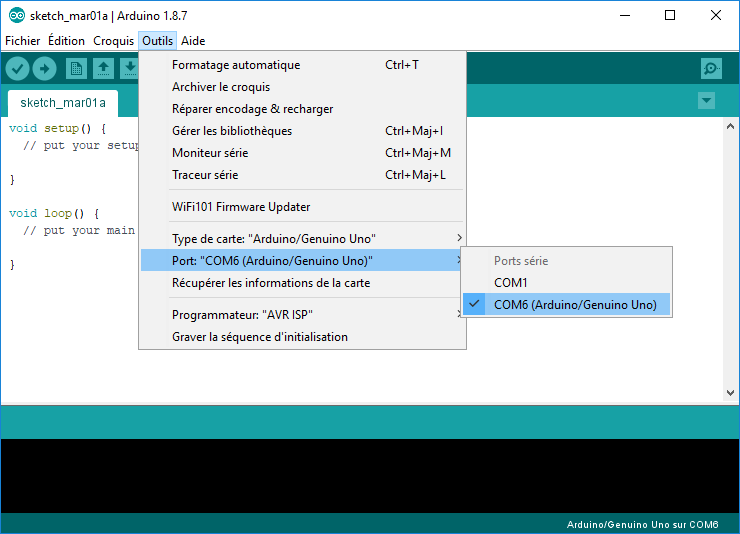Open the Aide menu

point(193,41)
